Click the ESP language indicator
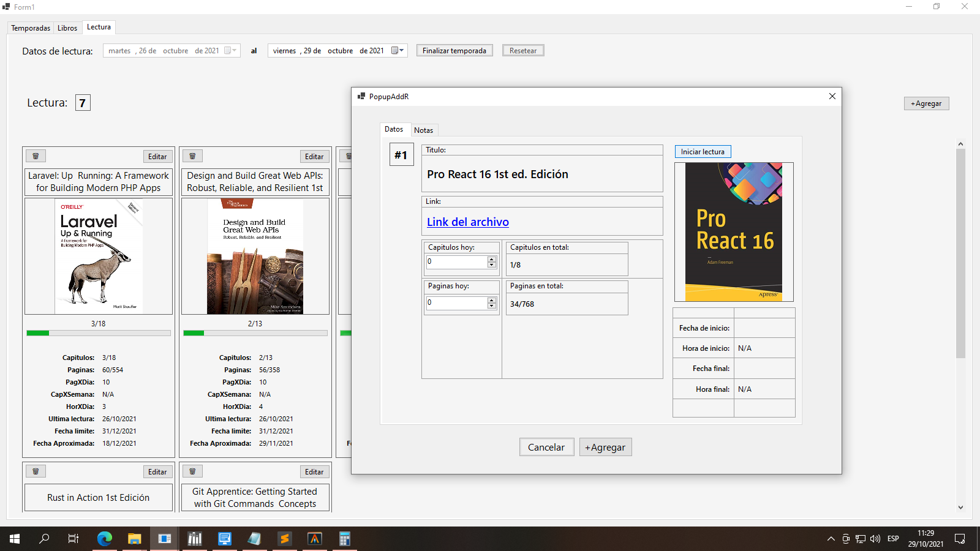The image size is (980, 551). (x=893, y=539)
